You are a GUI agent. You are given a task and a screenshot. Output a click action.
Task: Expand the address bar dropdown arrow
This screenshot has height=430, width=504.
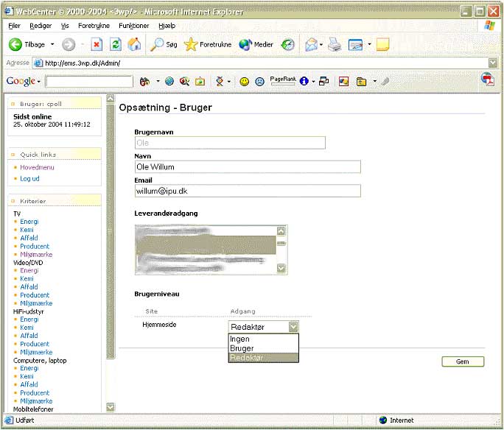point(493,63)
